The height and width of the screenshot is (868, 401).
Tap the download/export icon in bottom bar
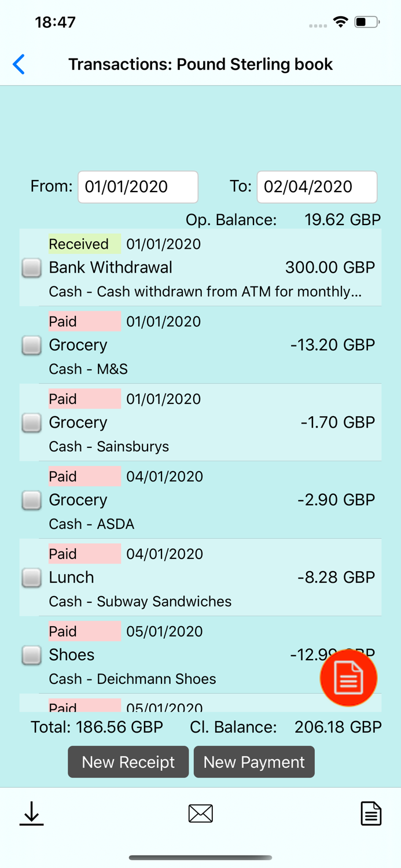[x=31, y=813]
